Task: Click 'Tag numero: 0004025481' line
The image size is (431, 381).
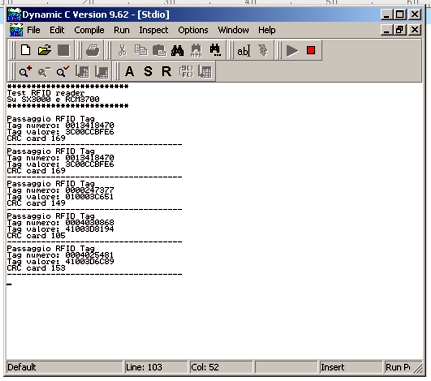Action: point(60,255)
